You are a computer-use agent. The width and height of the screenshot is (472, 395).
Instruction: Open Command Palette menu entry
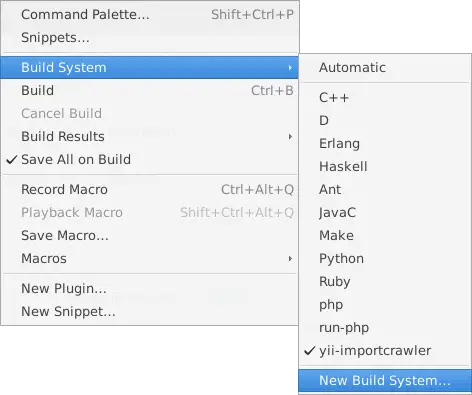pyautogui.click(x=149, y=14)
